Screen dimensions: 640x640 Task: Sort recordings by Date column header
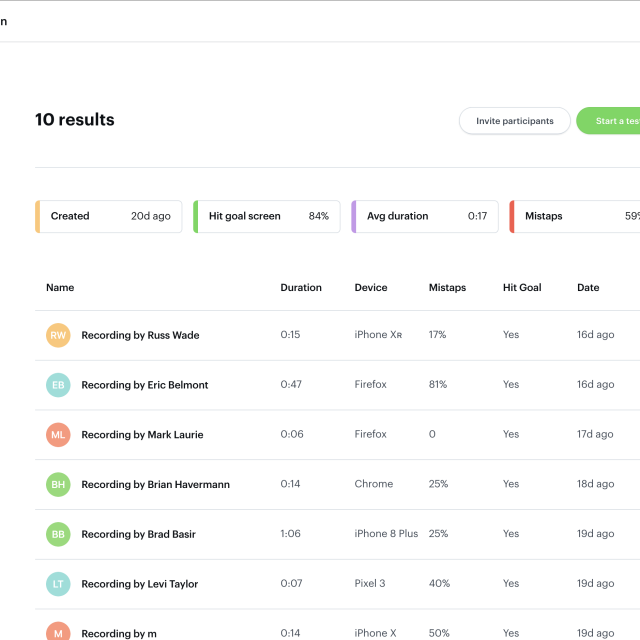[588, 288]
